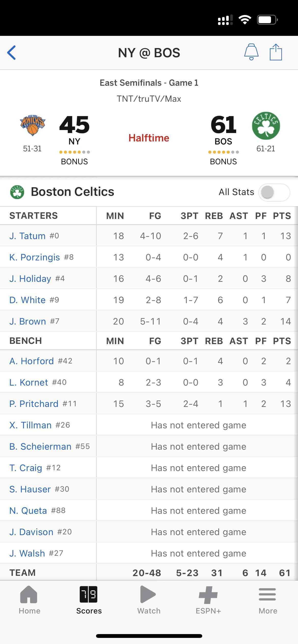
Task: Open K. Porzingis player link
Action: [35, 257]
